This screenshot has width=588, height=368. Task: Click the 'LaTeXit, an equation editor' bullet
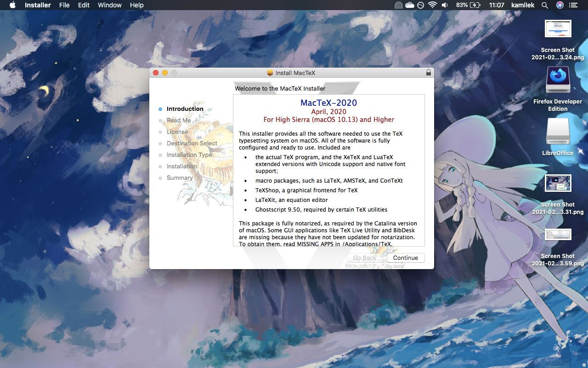point(292,200)
